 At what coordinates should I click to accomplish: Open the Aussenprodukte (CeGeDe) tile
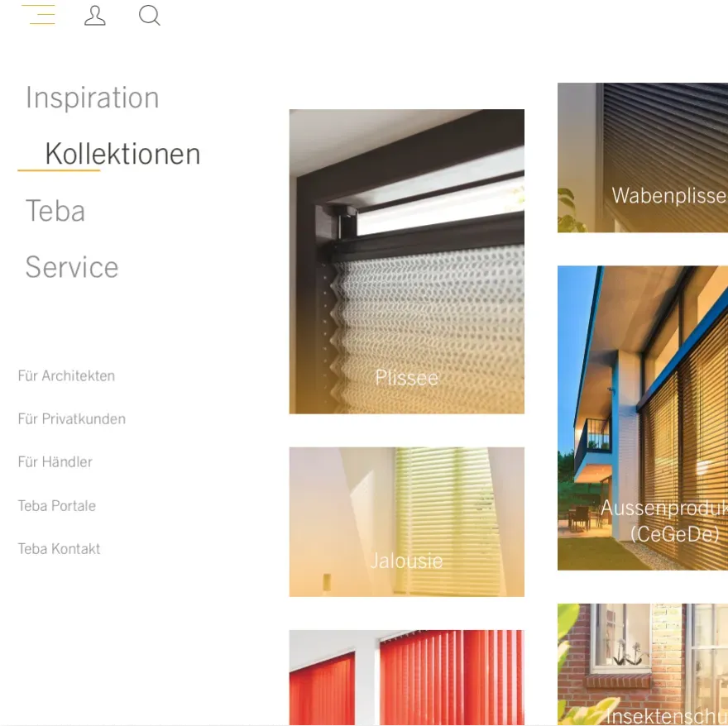(643, 418)
